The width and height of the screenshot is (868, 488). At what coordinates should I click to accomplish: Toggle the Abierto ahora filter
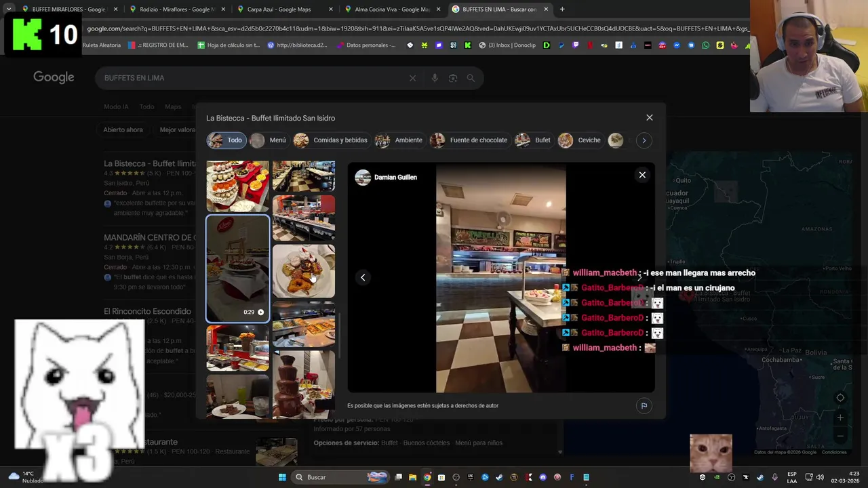pos(123,129)
